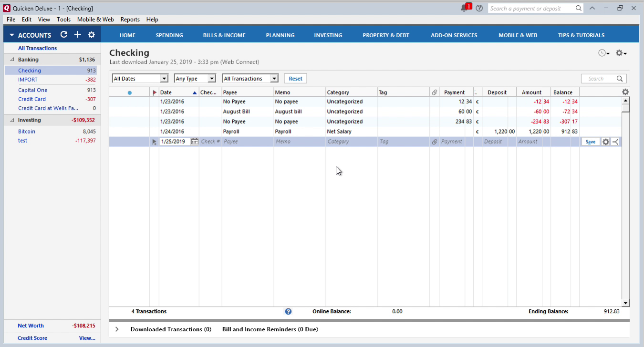Select the August Bill transaction payee

[237, 112]
